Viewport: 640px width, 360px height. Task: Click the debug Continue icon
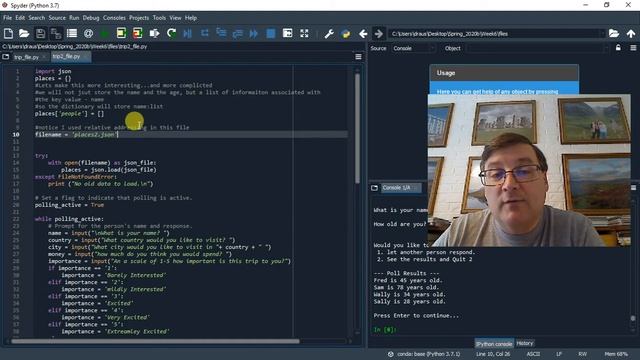click(253, 33)
